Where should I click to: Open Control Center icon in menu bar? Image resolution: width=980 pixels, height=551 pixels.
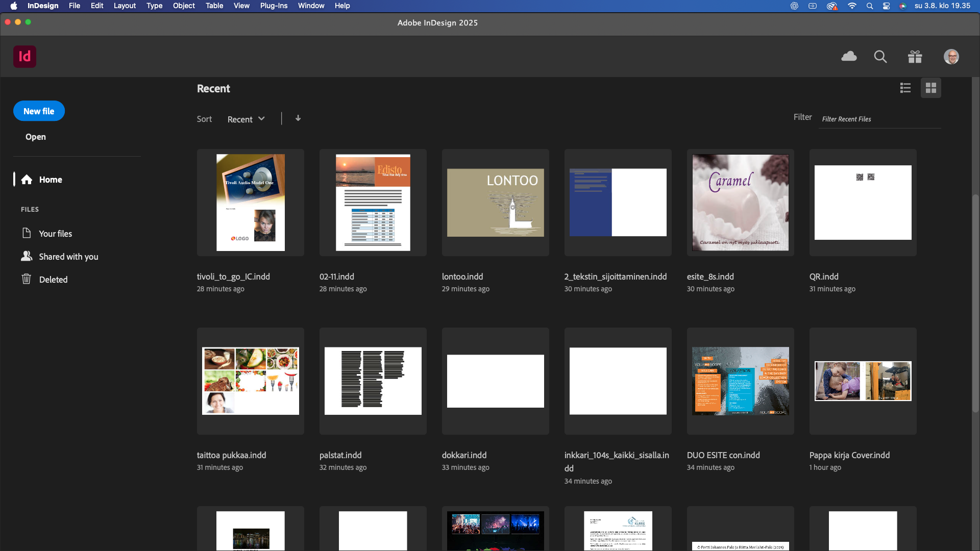pos(887,6)
